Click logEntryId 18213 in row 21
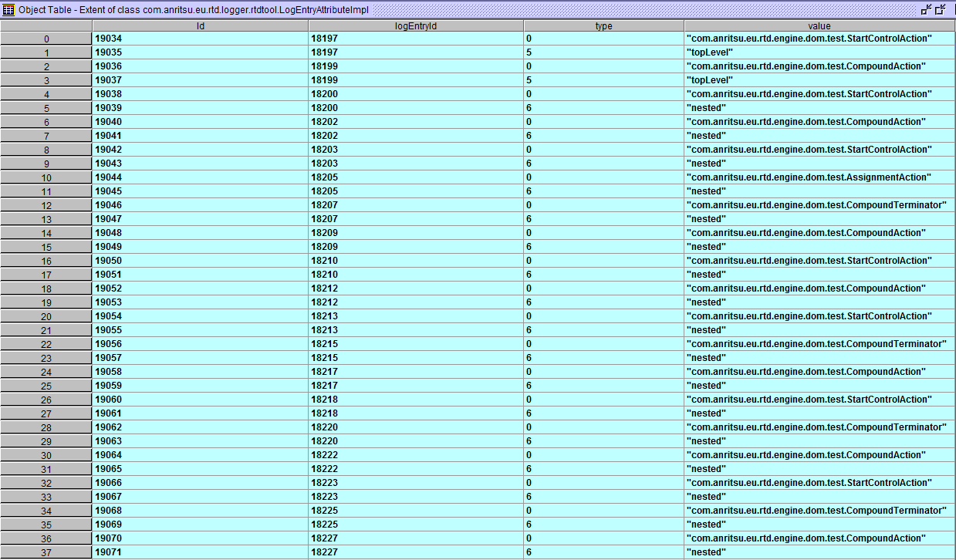Image resolution: width=956 pixels, height=560 pixels. [x=416, y=330]
